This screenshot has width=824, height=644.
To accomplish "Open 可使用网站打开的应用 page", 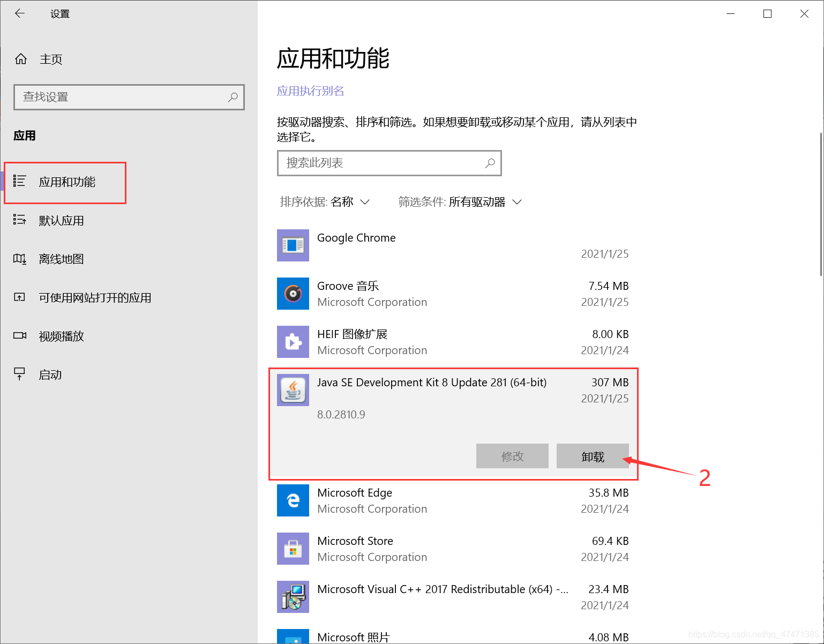I will click(95, 297).
